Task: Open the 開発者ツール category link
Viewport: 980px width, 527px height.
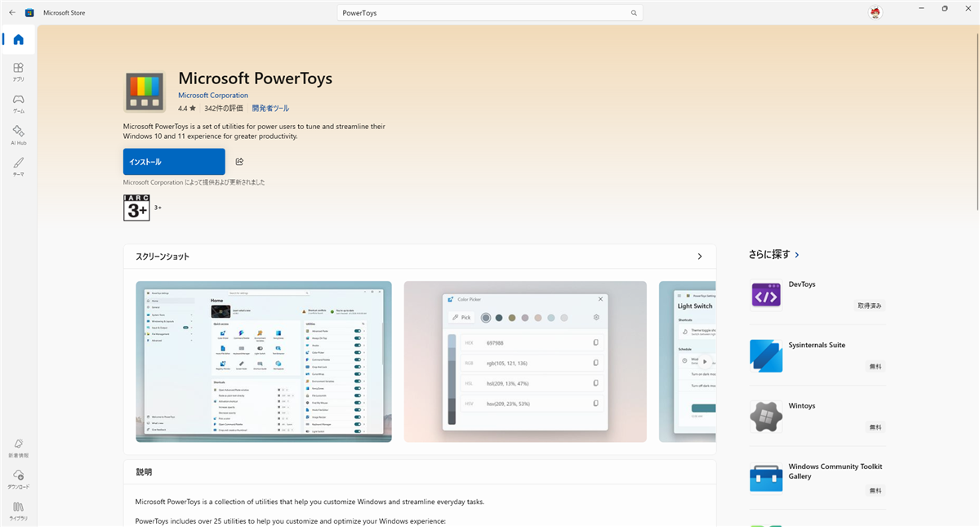Action: 270,108
